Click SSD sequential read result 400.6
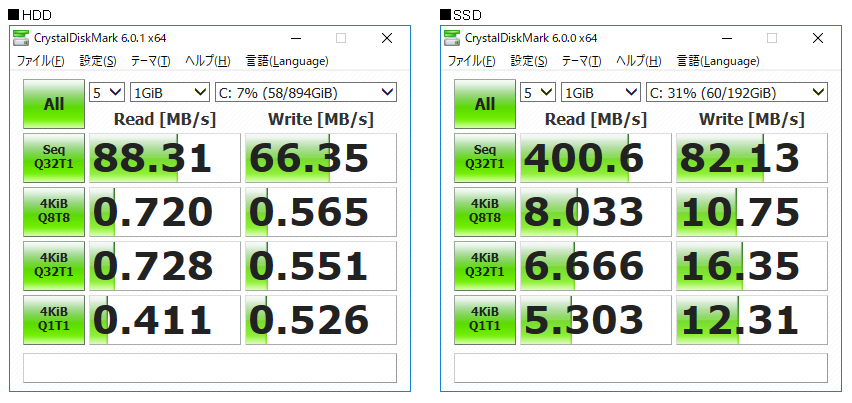This screenshot has height=403, width=852. click(596, 158)
